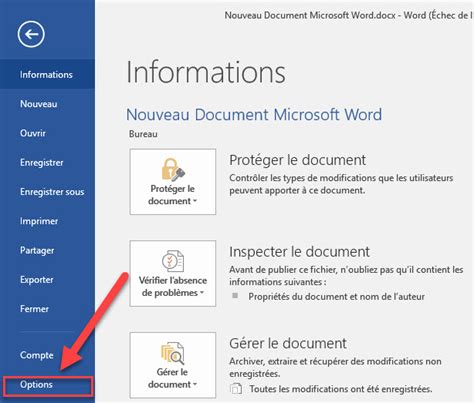Choose Enregistrer in the sidebar
Viewport: 474px width, 403px height.
pos(47,162)
